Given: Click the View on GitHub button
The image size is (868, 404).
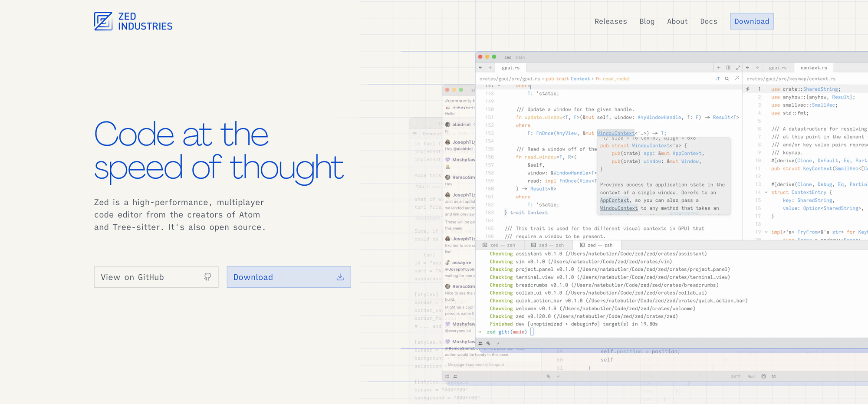Looking at the screenshot, I should coord(156,277).
